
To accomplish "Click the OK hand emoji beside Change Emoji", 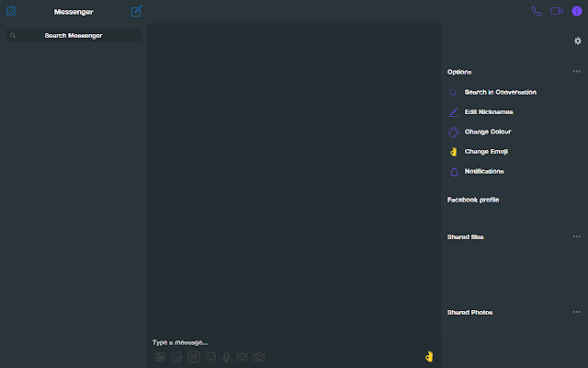I will (x=454, y=152).
